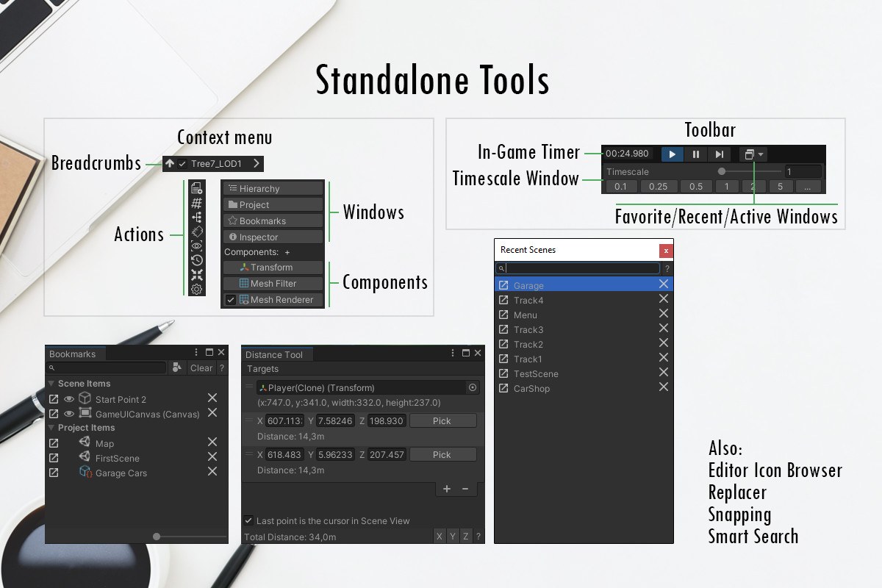Click the '...' timescale preset button

pos(808,187)
